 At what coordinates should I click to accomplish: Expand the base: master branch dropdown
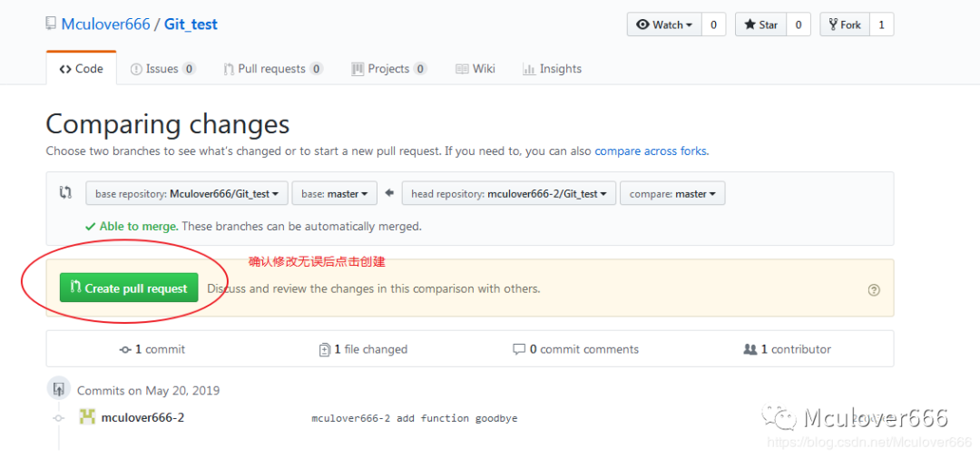(334, 194)
